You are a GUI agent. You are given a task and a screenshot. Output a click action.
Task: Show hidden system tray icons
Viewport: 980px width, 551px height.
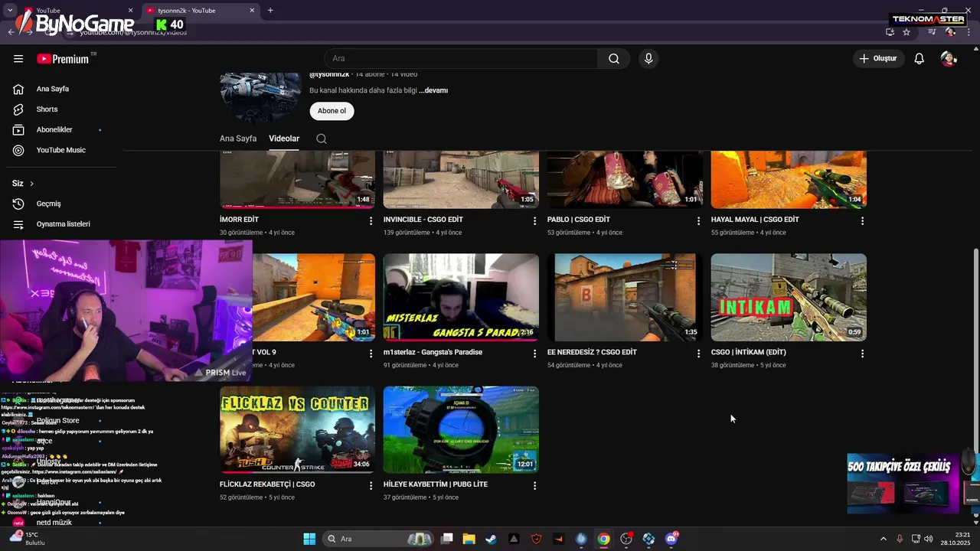(x=883, y=539)
